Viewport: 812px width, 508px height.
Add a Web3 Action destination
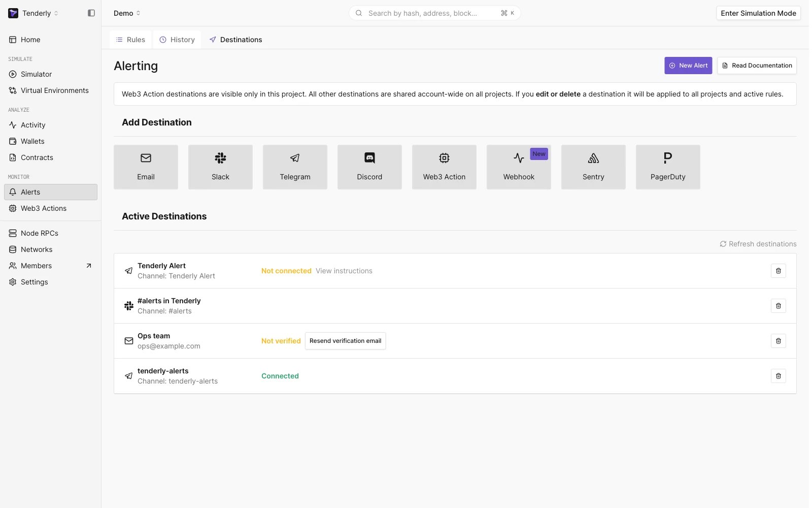tap(444, 167)
